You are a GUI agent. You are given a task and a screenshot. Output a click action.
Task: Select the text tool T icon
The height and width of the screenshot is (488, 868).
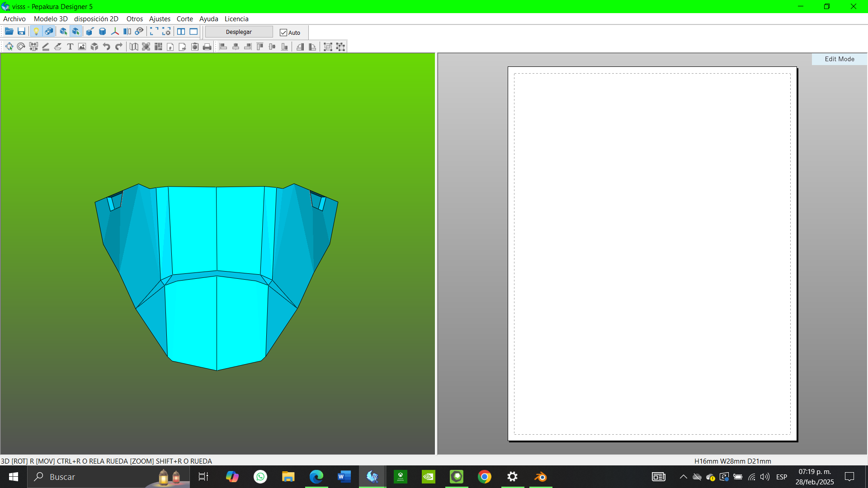[x=70, y=47]
